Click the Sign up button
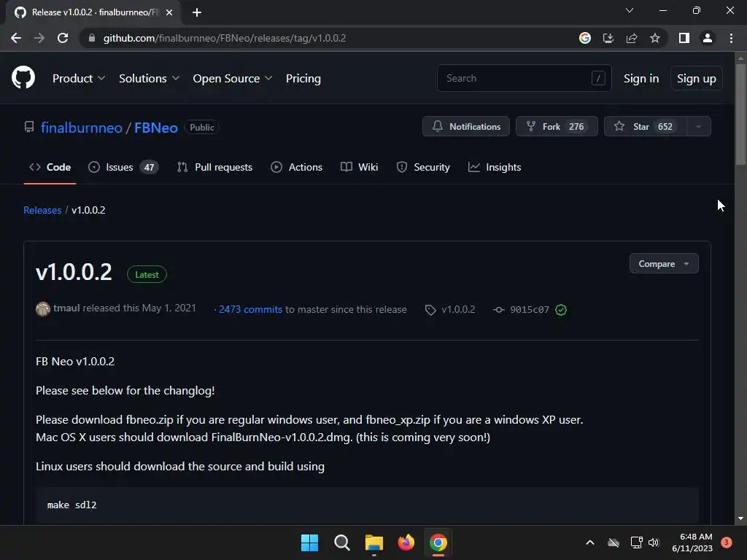 click(696, 79)
